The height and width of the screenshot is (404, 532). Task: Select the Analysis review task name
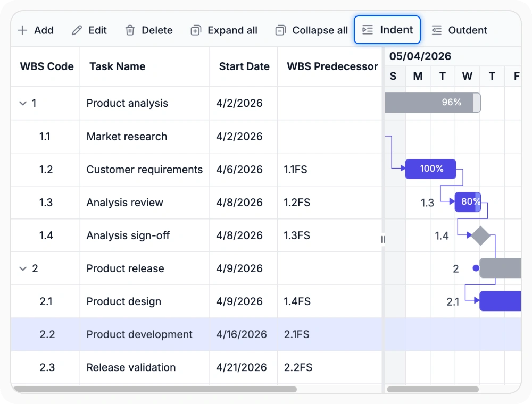point(125,203)
